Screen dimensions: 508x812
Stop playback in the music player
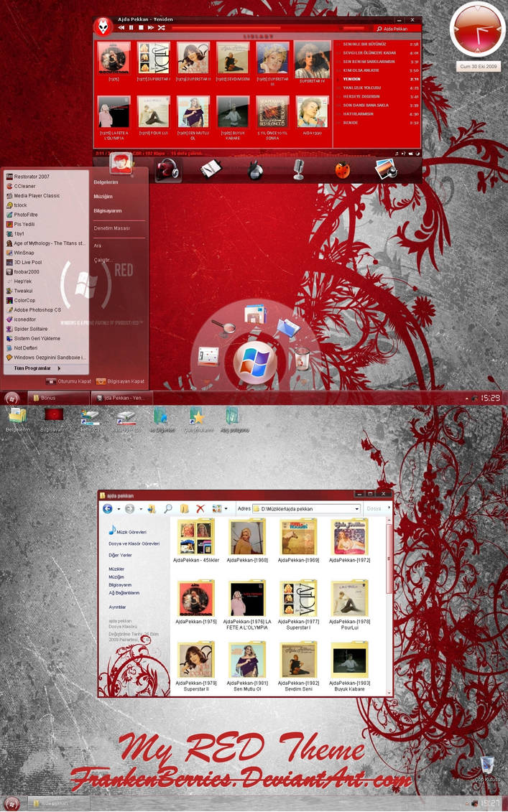(141, 27)
